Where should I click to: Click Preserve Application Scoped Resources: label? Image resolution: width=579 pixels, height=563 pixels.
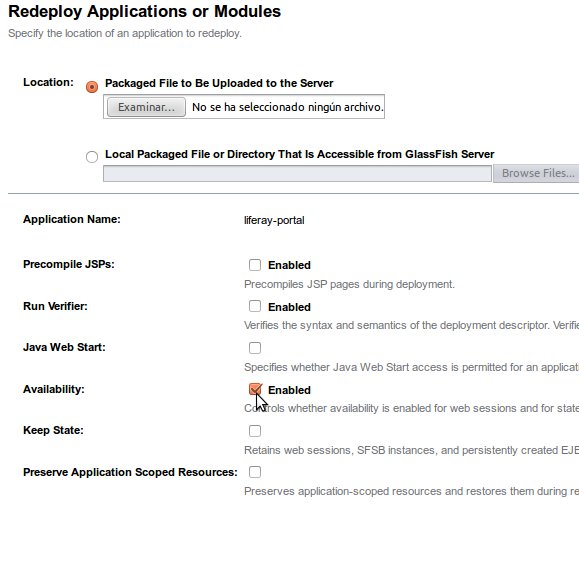[x=130, y=472]
